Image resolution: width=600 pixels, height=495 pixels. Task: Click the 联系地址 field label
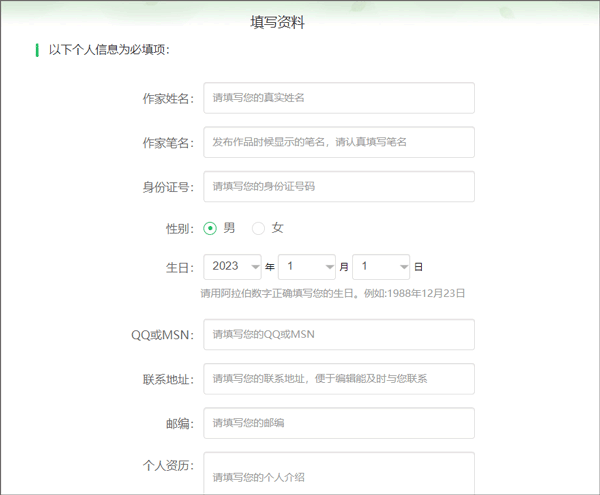167,379
